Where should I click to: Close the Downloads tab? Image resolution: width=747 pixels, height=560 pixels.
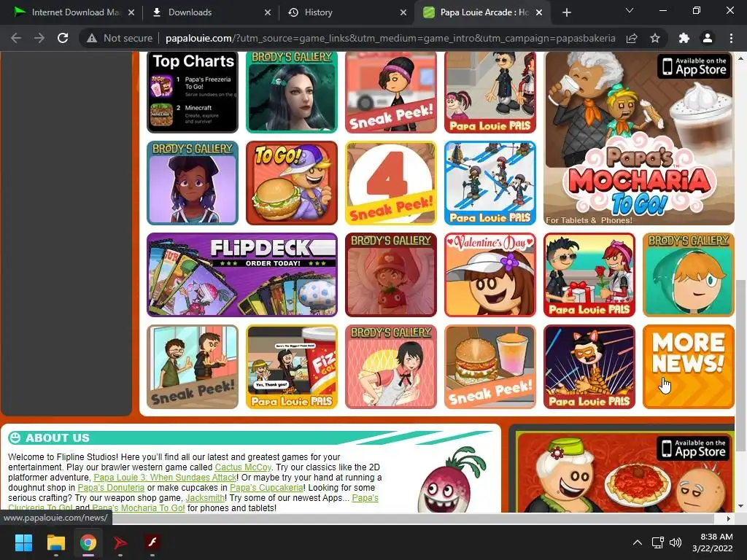268,12
